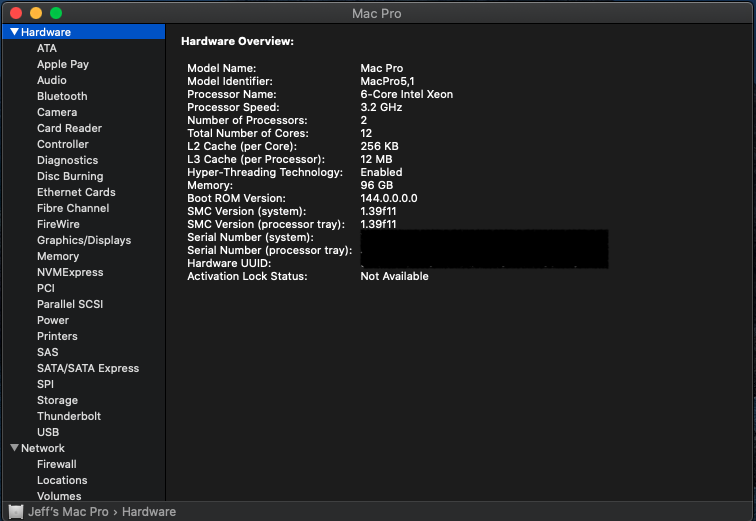The image size is (756, 521).
Task: Zoom the window with green button
Action: [x=56, y=13]
